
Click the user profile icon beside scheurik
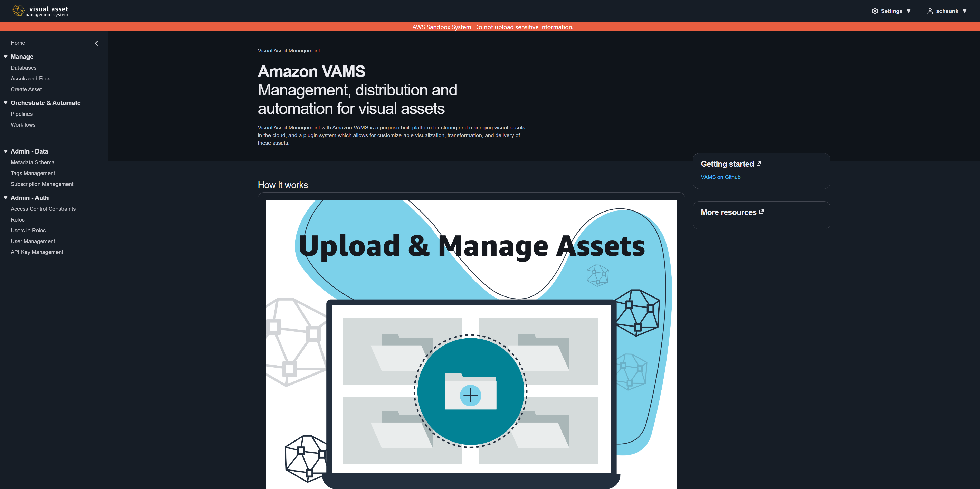(930, 11)
